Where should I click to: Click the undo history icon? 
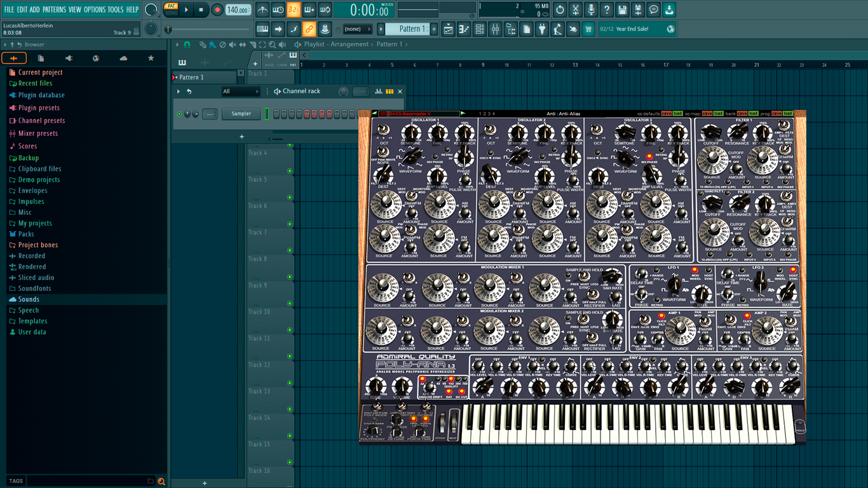coord(560,10)
